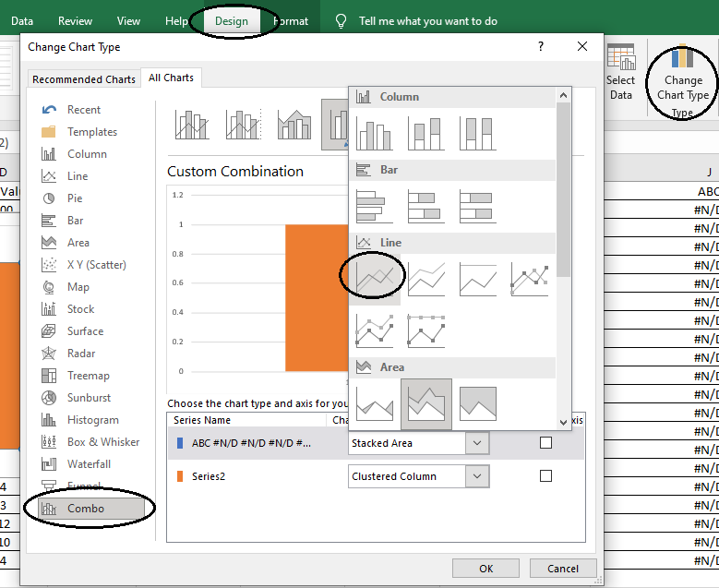
Task: Select Bar chart category in sidebar
Action: pyautogui.click(x=75, y=221)
